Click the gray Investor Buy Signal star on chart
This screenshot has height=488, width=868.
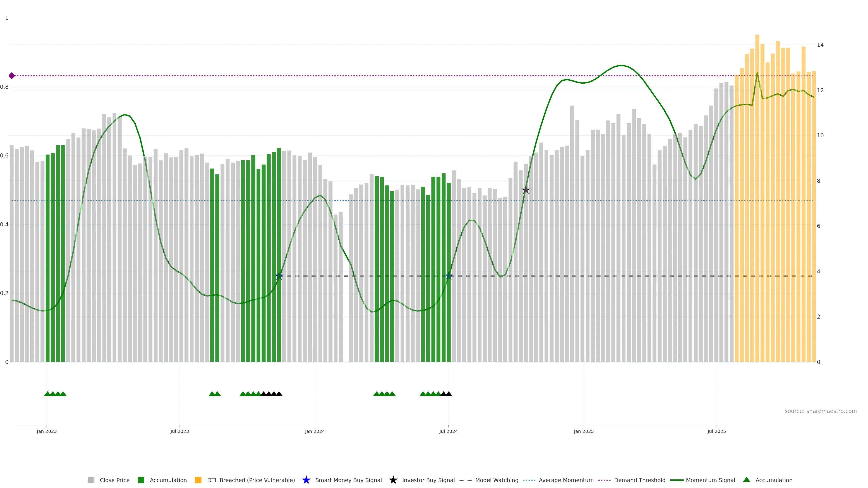coord(526,190)
